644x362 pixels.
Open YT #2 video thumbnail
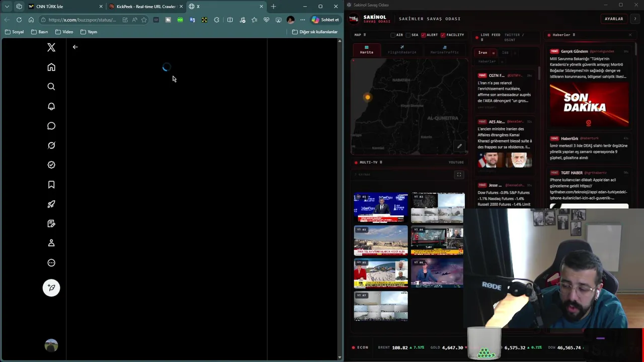click(x=437, y=207)
